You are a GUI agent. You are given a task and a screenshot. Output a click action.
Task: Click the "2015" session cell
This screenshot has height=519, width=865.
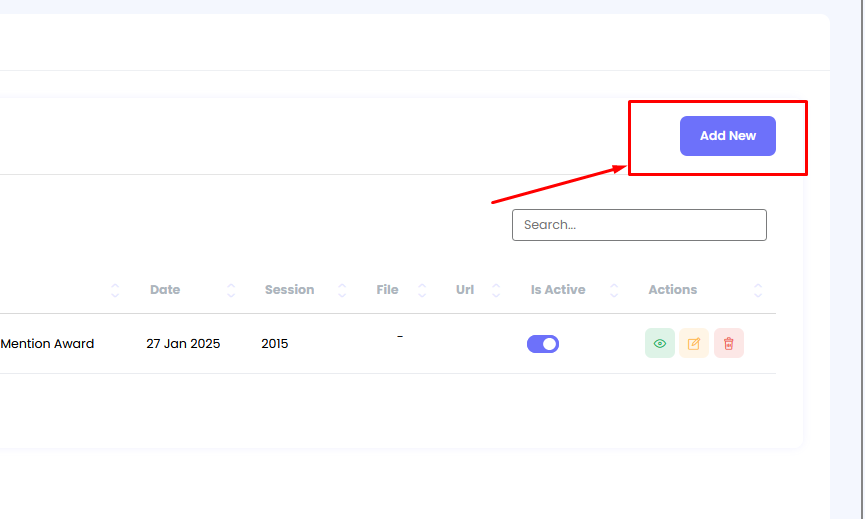[275, 344]
